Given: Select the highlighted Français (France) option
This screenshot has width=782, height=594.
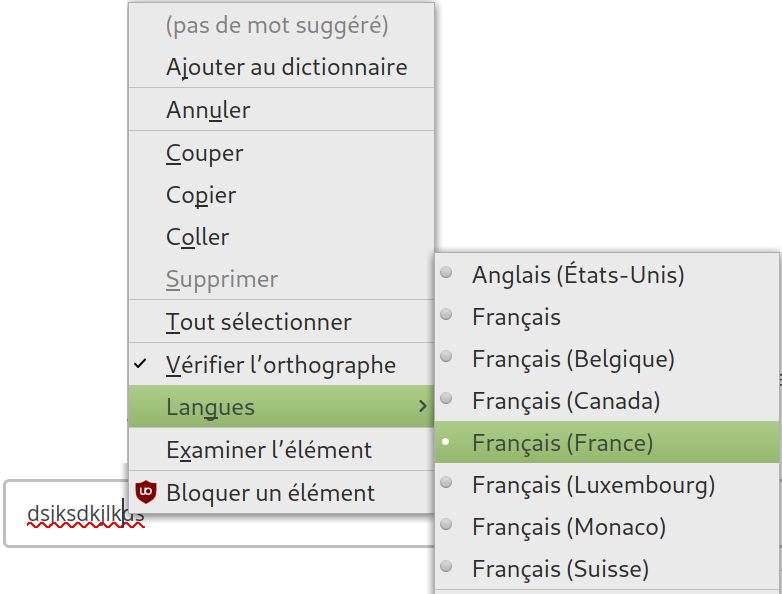Looking at the screenshot, I should 562,442.
